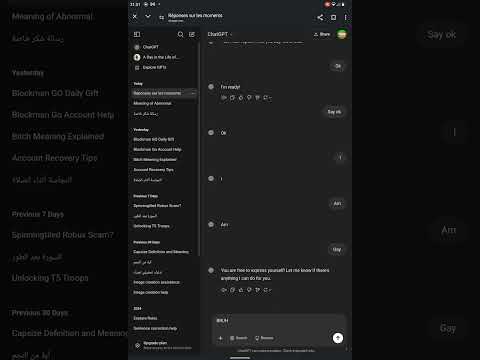Toggle the Search button in composer
The width and height of the screenshot is (480, 360).
(x=239, y=338)
